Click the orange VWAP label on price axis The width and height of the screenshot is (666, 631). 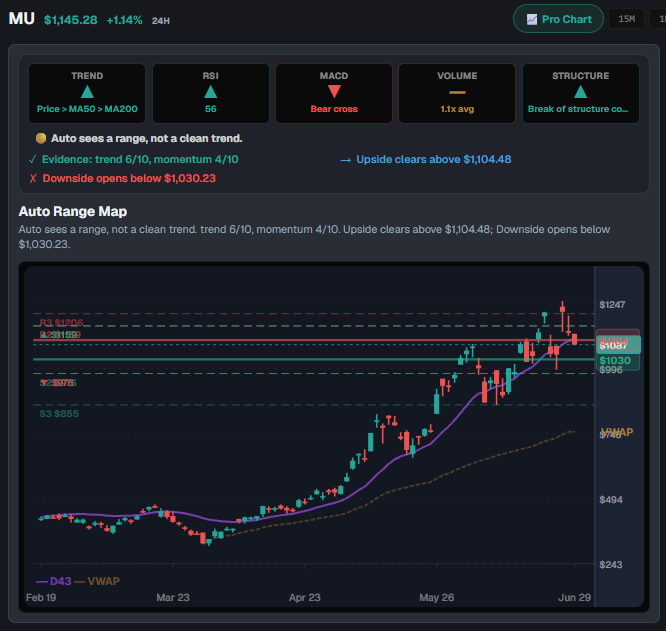618,432
